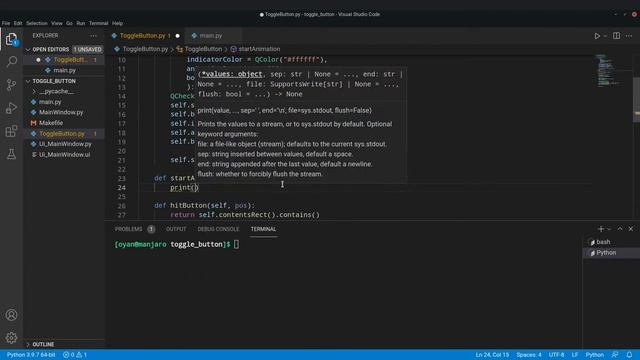Viewport: 640px width, 360px height.
Task: Open the Run menu
Action: (81, 23)
